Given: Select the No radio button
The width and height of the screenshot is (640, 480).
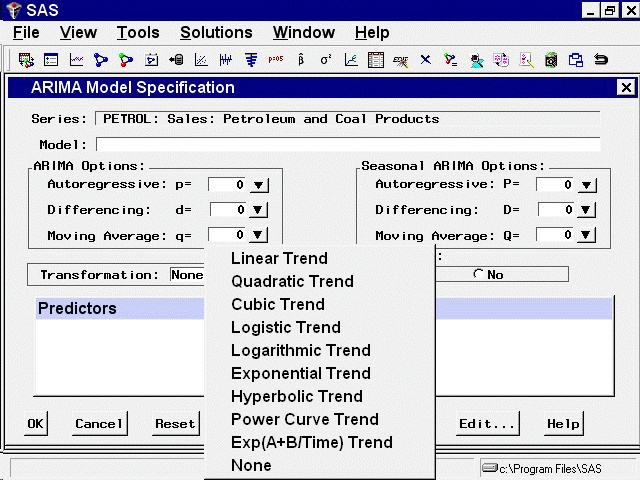Looking at the screenshot, I should point(479,275).
